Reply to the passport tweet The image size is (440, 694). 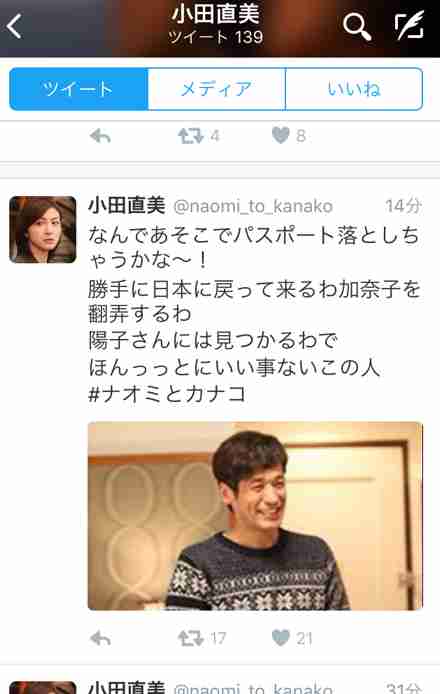pyautogui.click(x=100, y=638)
